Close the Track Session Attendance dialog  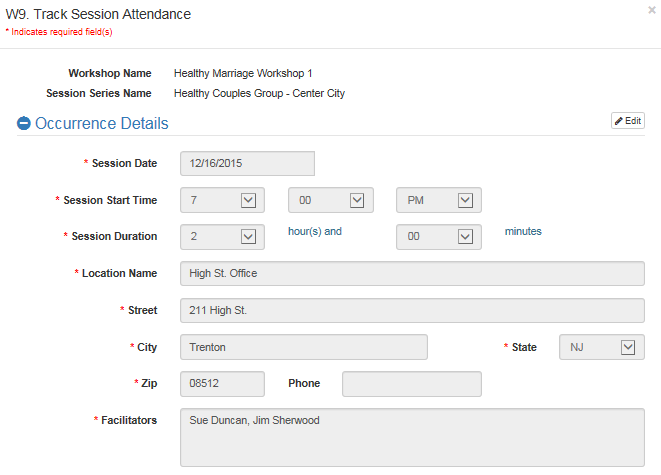click(652, 10)
